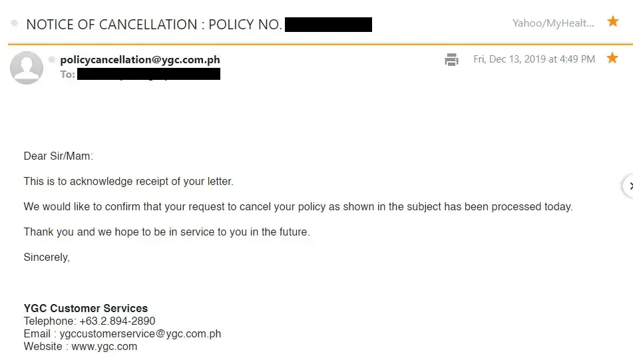
Task: Go to next message using right-edge arrow
Action: (x=628, y=186)
